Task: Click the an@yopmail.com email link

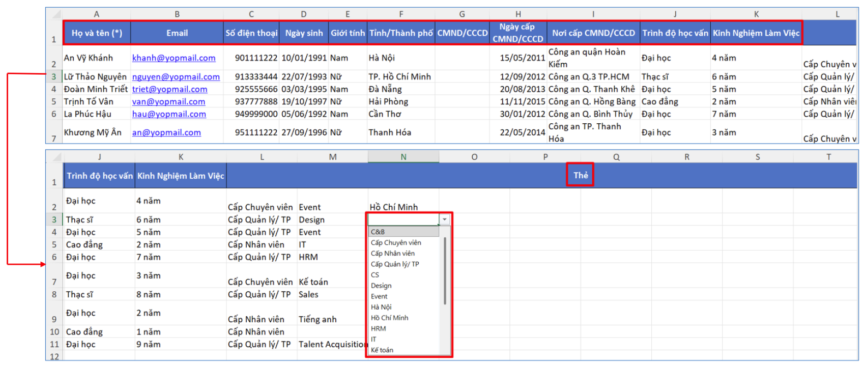Action: click(x=167, y=133)
